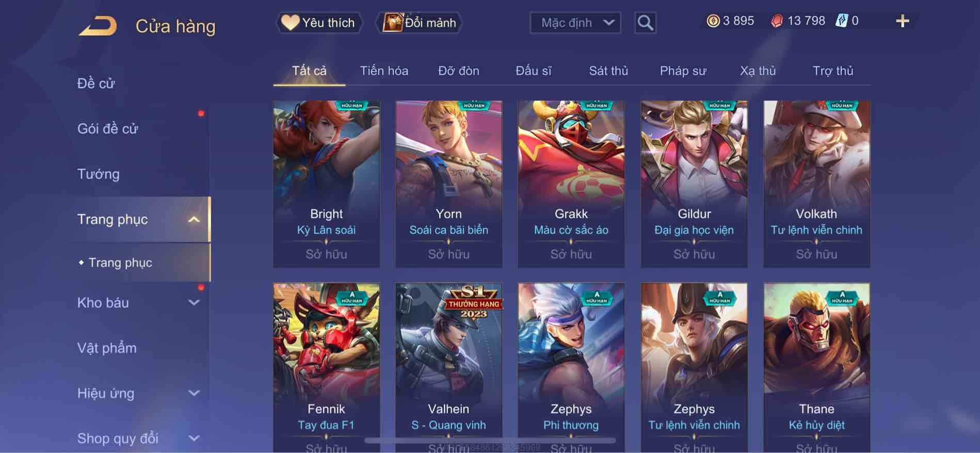Viewport: 980px width, 453px height.
Task: Open the Tướng sidebar menu item
Action: coord(98,174)
